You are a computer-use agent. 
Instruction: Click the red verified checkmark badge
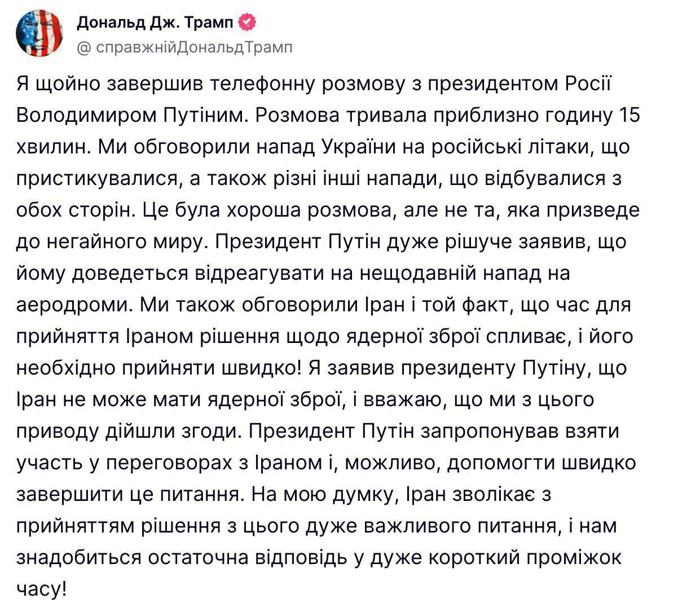(x=247, y=23)
